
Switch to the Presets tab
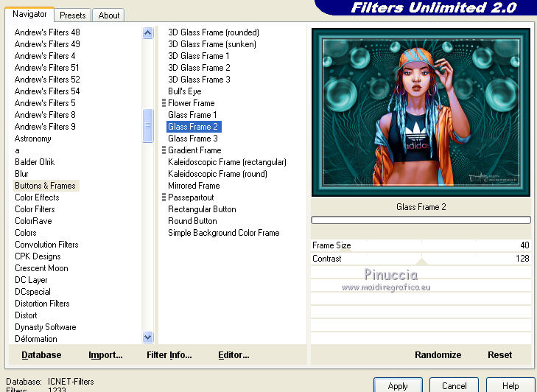point(73,15)
